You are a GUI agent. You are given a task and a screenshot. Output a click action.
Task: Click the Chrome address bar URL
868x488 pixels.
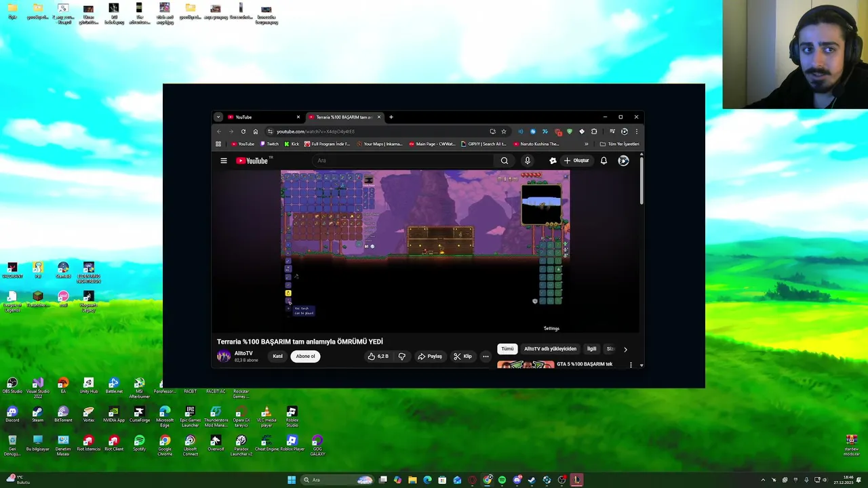[315, 131]
